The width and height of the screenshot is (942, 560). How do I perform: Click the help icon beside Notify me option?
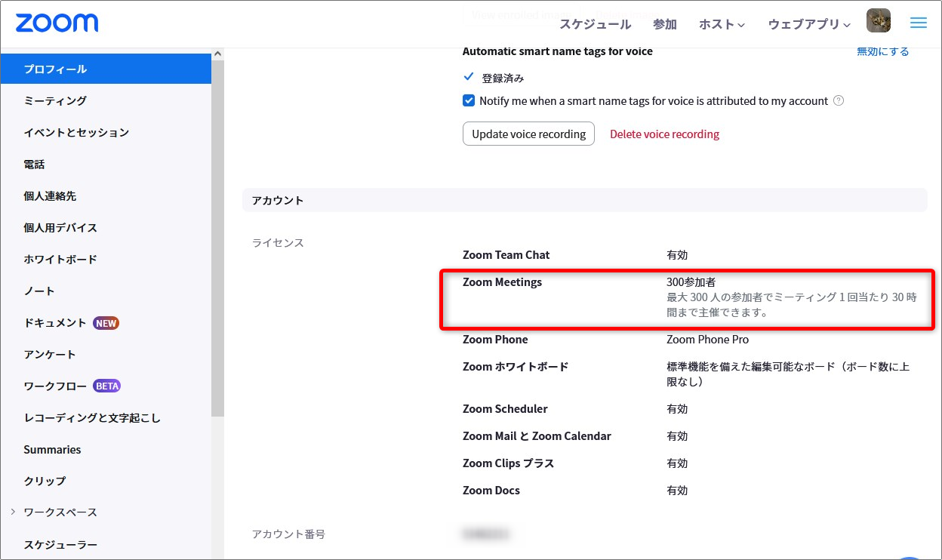click(x=839, y=100)
